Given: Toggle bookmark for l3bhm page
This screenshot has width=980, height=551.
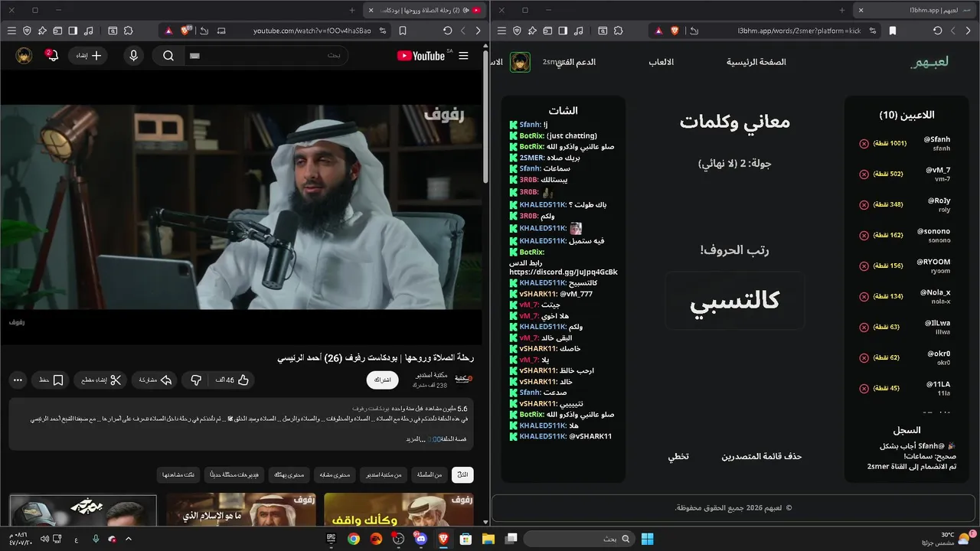Looking at the screenshot, I should tap(893, 31).
